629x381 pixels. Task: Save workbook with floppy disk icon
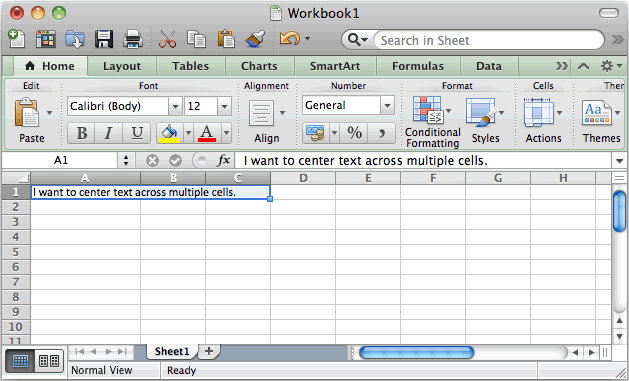pos(104,39)
